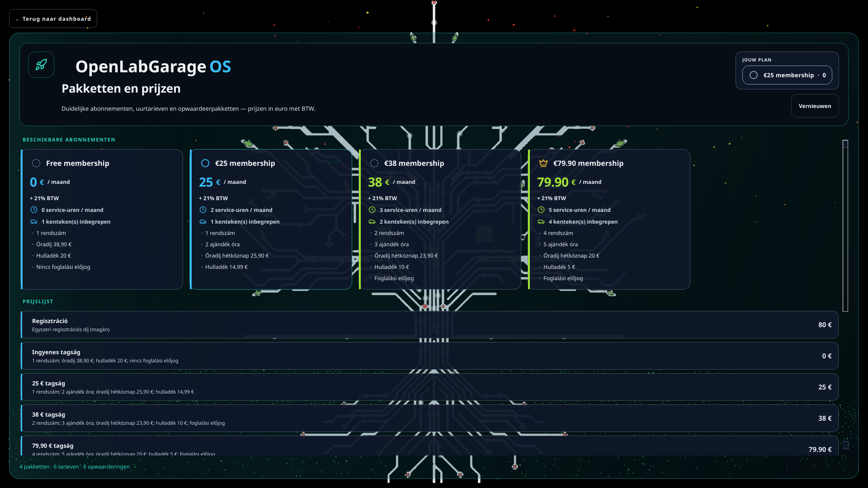Open the €38 membership card title
Image resolution: width=868 pixels, height=488 pixels.
point(414,163)
